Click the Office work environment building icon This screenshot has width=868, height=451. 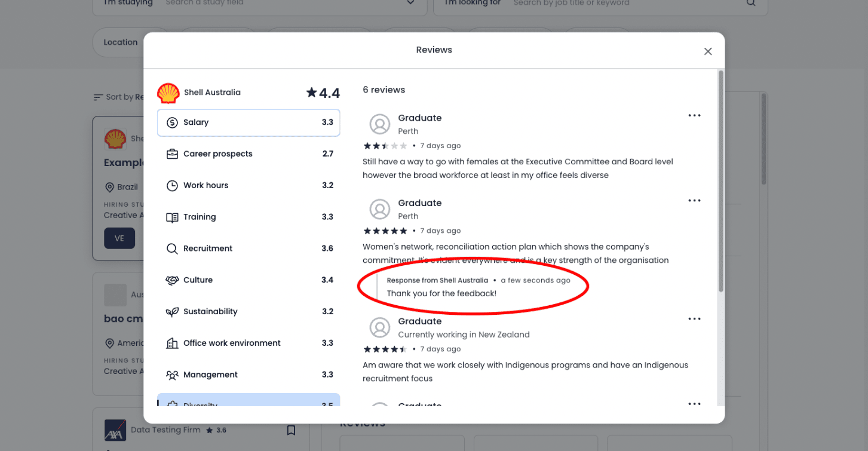[172, 343]
